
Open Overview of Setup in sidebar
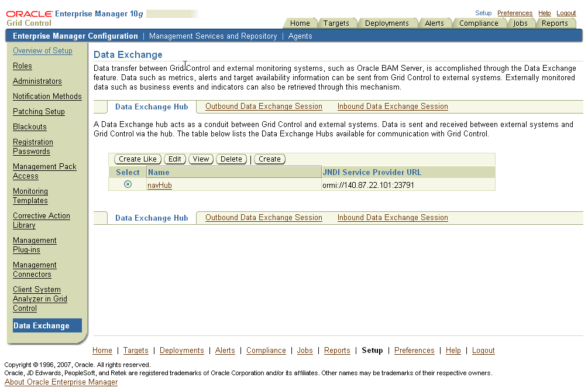(x=42, y=51)
